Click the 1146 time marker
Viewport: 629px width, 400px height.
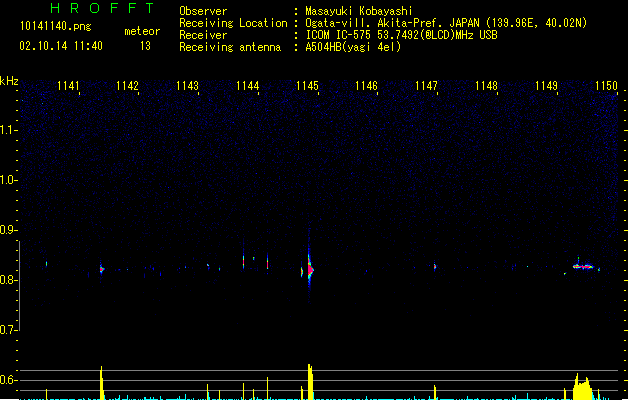pos(367,86)
